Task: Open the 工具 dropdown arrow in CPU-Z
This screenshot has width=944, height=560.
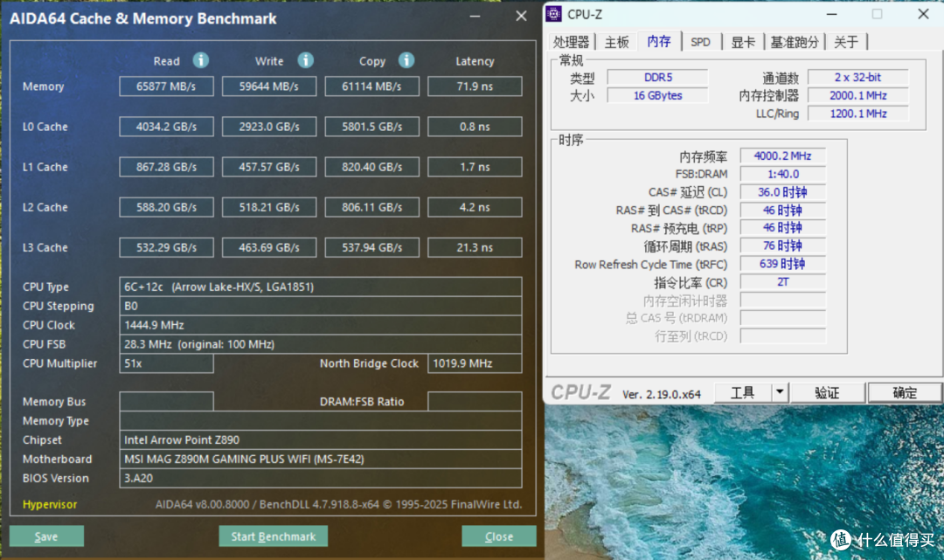Action: (780, 392)
